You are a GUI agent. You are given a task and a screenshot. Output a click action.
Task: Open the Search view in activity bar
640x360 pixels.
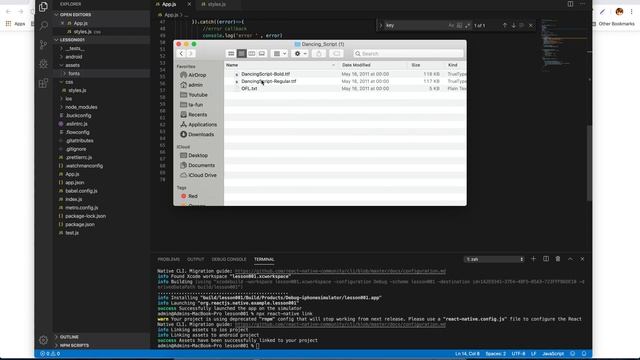tap(43, 26)
